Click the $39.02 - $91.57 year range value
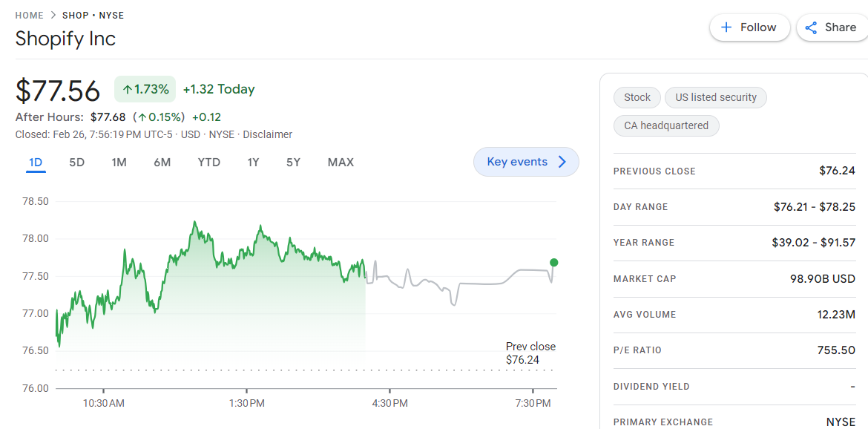Viewport: 868px width, 429px height. 814,243
